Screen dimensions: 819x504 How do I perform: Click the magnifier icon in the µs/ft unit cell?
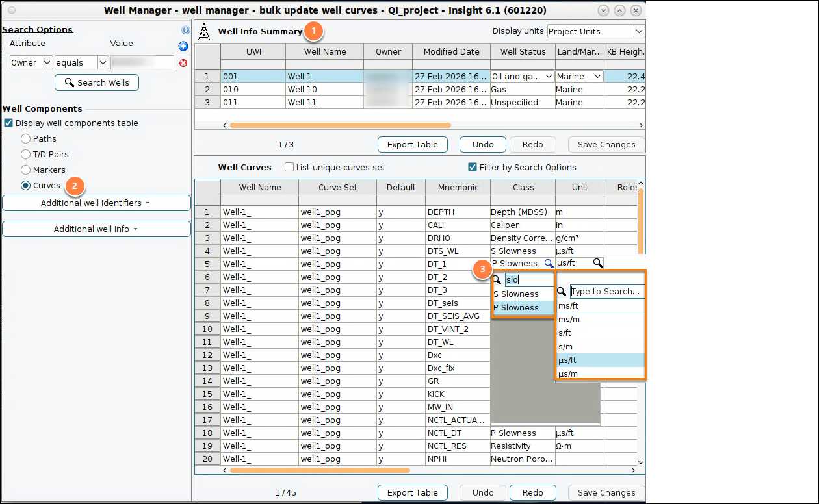(597, 264)
